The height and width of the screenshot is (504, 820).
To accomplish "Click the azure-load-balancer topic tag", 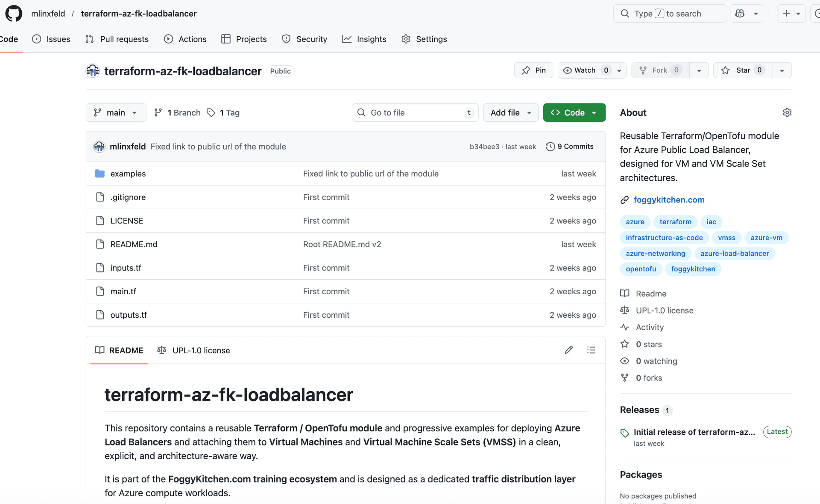I will tap(735, 254).
